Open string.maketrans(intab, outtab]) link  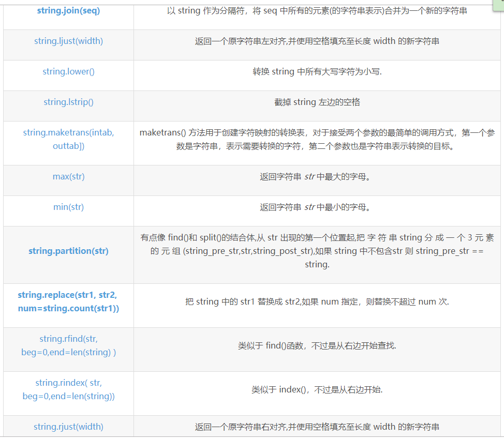coord(68,139)
